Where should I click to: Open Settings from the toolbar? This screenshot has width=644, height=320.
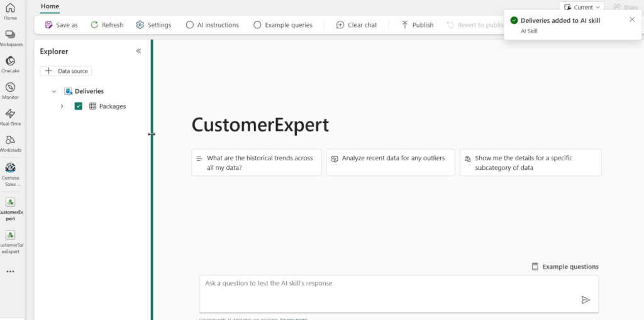(x=153, y=25)
